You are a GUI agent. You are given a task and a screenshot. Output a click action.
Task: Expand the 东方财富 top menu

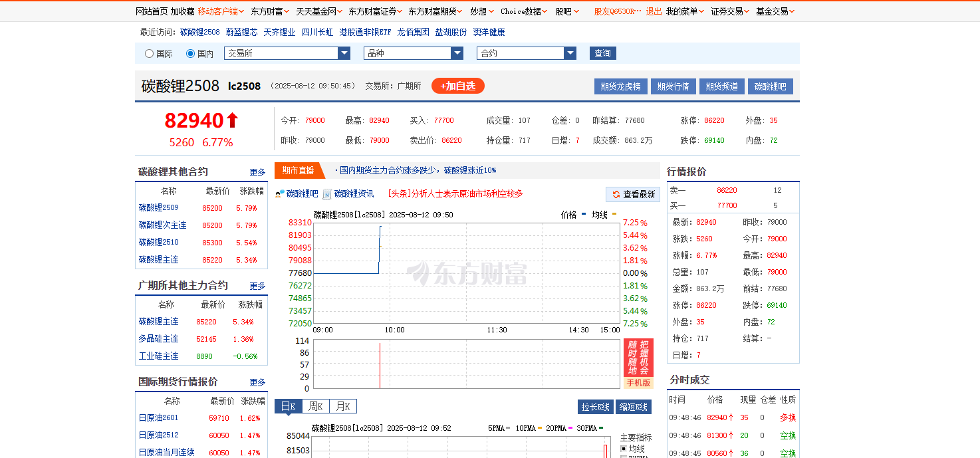(270, 11)
